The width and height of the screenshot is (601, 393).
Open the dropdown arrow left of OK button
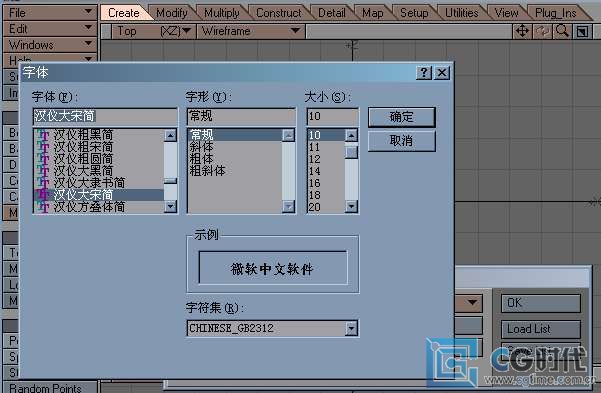point(473,303)
